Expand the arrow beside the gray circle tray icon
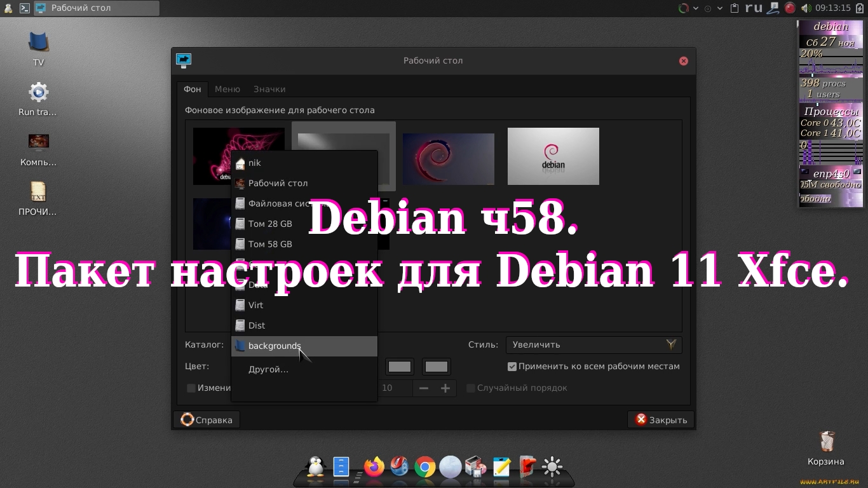The height and width of the screenshot is (488, 868). point(720,8)
